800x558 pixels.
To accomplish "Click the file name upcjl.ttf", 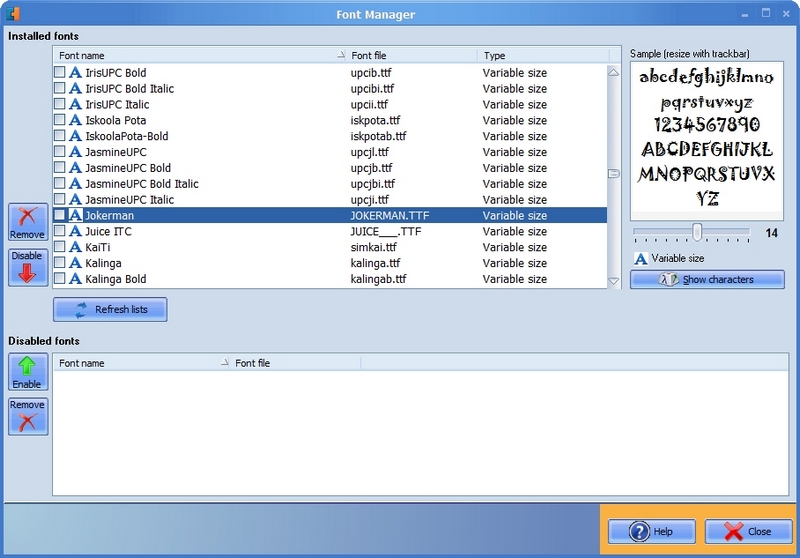I will point(369,152).
